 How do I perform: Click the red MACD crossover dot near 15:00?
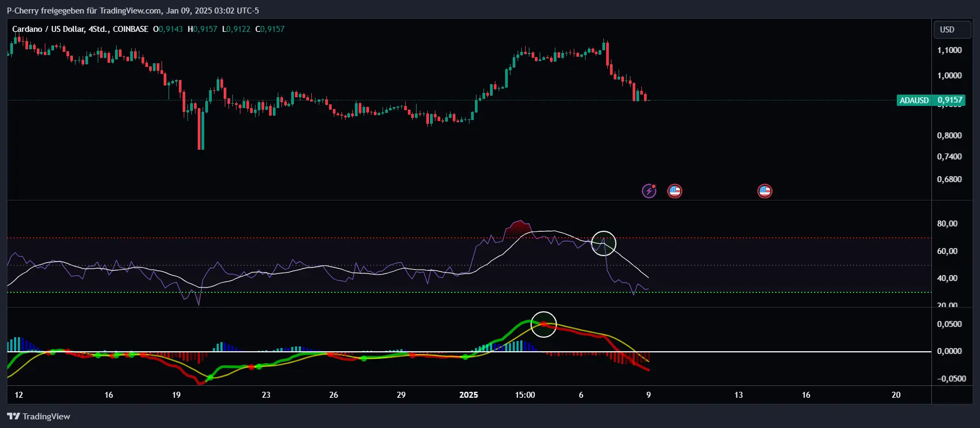(543, 324)
